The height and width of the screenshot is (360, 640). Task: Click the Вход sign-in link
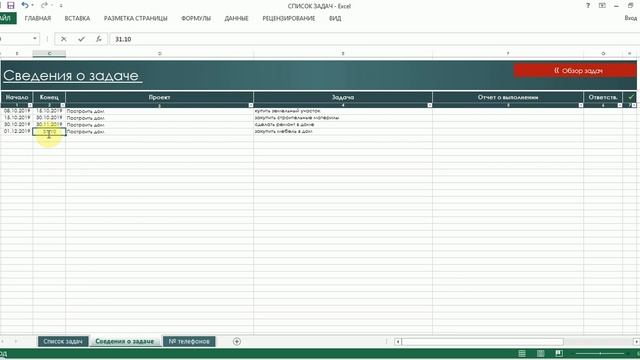[x=631, y=18]
